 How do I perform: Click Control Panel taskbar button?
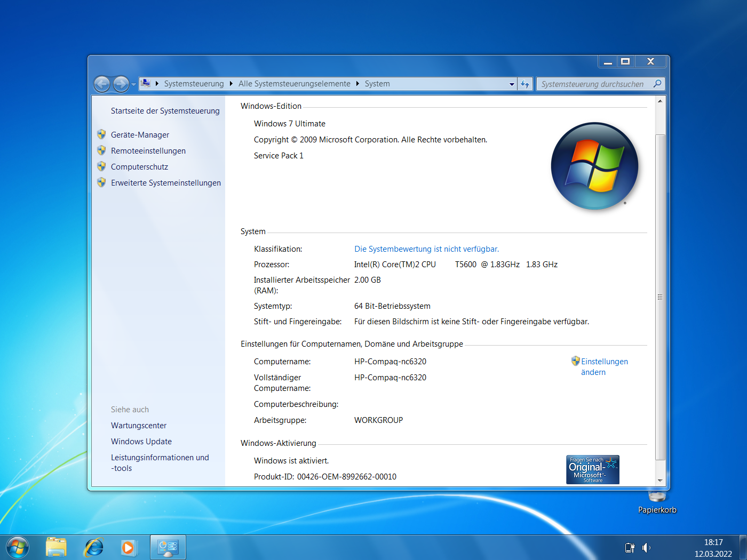pyautogui.click(x=168, y=548)
